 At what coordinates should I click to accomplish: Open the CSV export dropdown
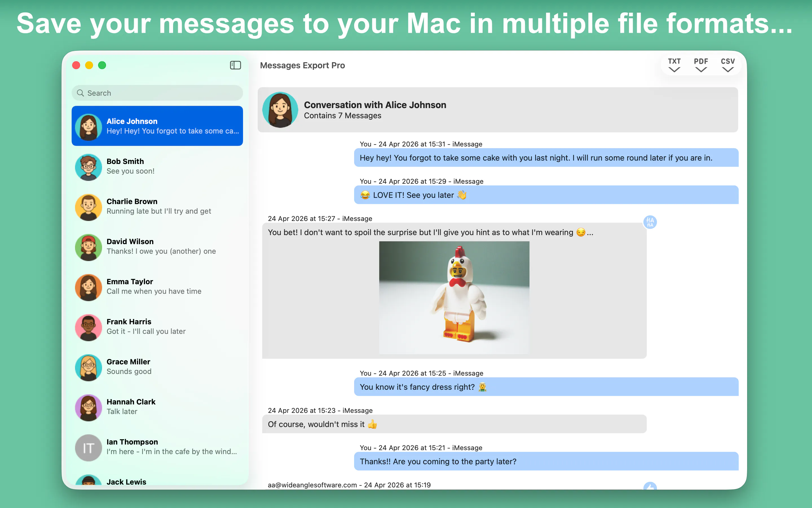(x=727, y=65)
